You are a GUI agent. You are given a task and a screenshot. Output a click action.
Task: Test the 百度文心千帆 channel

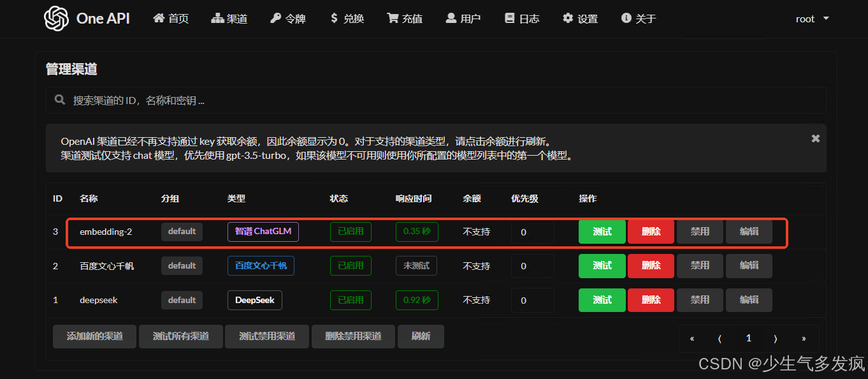[x=602, y=265]
